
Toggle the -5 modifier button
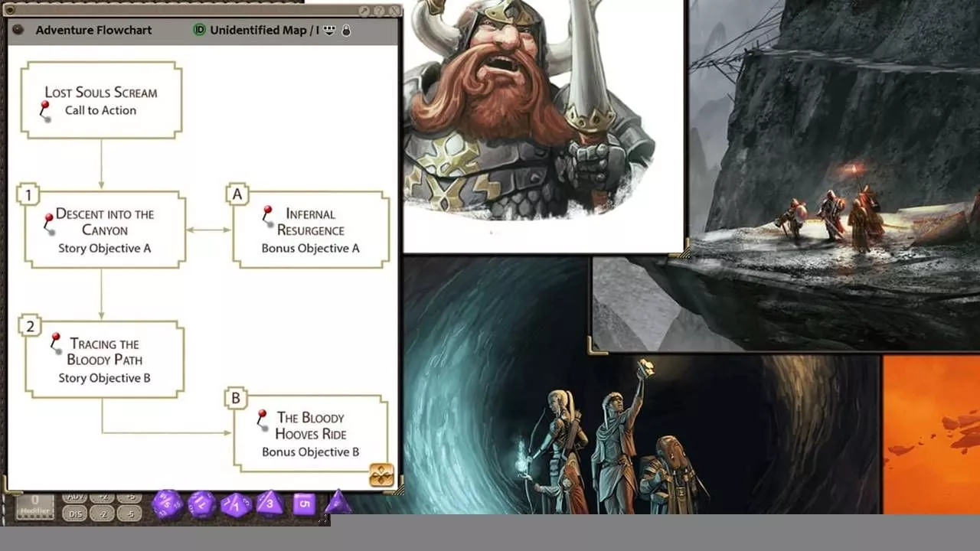(130, 514)
